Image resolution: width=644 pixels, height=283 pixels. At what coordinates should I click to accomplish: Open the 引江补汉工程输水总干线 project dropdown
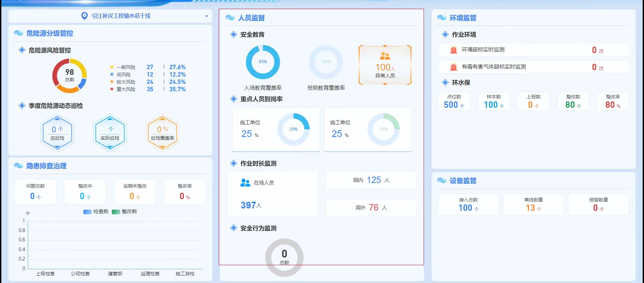click(x=110, y=16)
